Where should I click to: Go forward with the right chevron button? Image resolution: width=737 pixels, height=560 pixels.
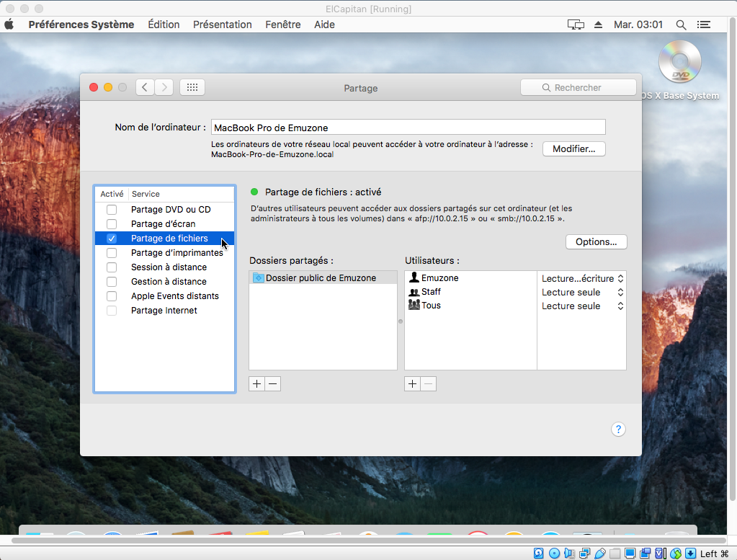pos(164,87)
